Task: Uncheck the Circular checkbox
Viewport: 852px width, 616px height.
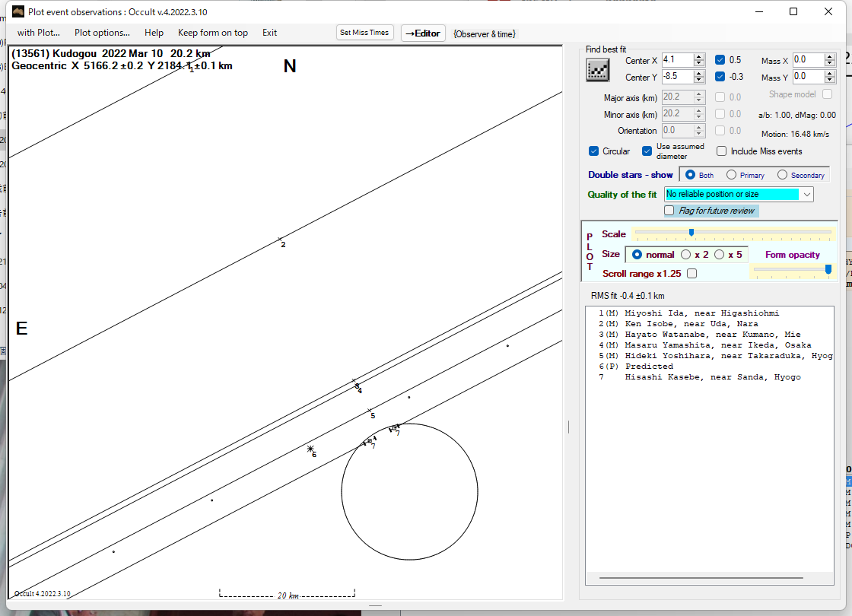Action: (x=594, y=151)
